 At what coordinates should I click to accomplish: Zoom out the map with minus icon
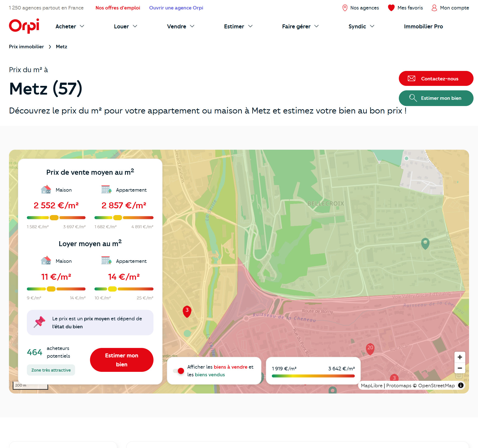460,368
